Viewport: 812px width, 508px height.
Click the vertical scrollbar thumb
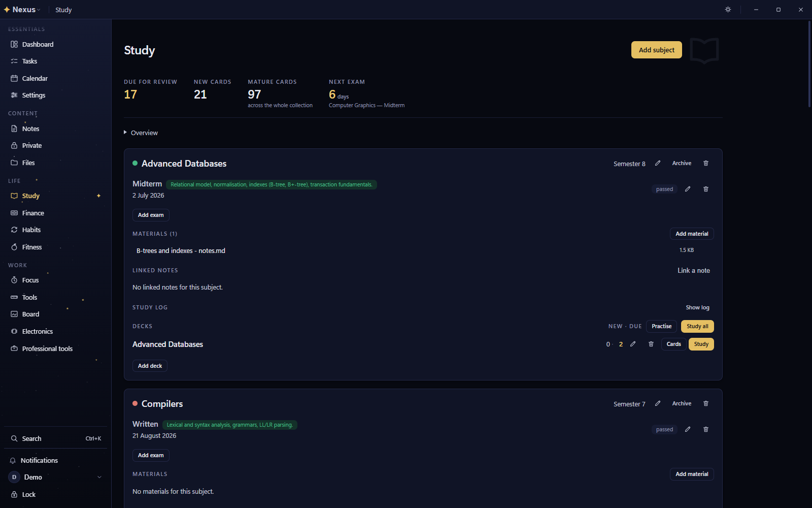(x=809, y=64)
